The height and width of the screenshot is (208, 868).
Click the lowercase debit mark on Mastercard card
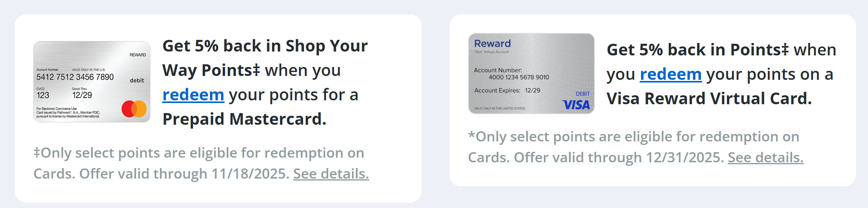point(137,81)
